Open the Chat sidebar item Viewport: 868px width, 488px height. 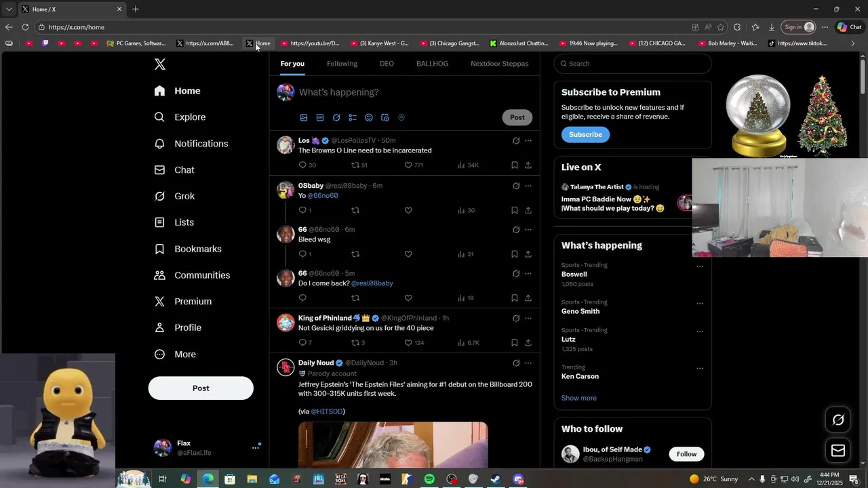coord(174,170)
